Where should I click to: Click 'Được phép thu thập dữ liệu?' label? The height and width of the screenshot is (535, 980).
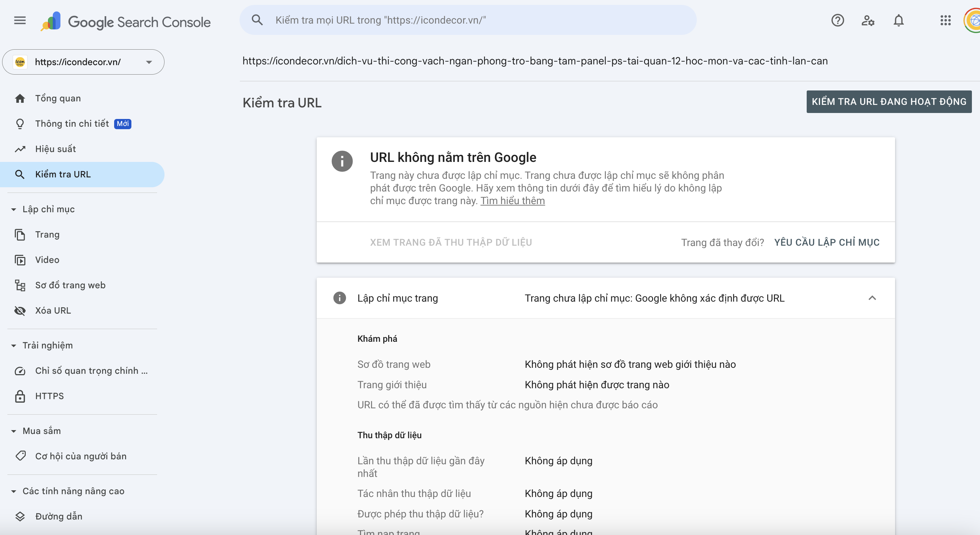(420, 514)
